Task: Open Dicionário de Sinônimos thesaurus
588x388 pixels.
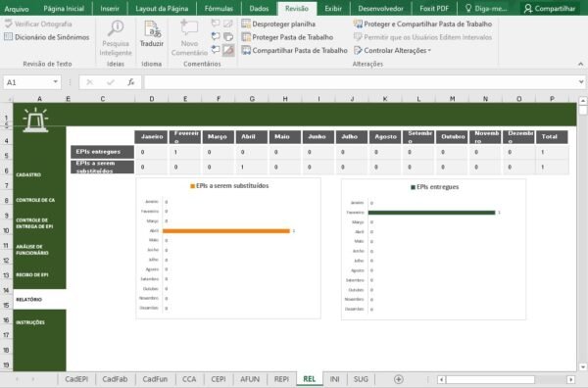Action: click(x=47, y=37)
